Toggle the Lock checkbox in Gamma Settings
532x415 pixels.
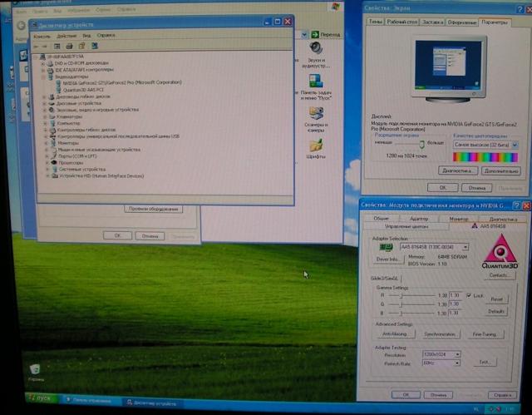tap(469, 295)
